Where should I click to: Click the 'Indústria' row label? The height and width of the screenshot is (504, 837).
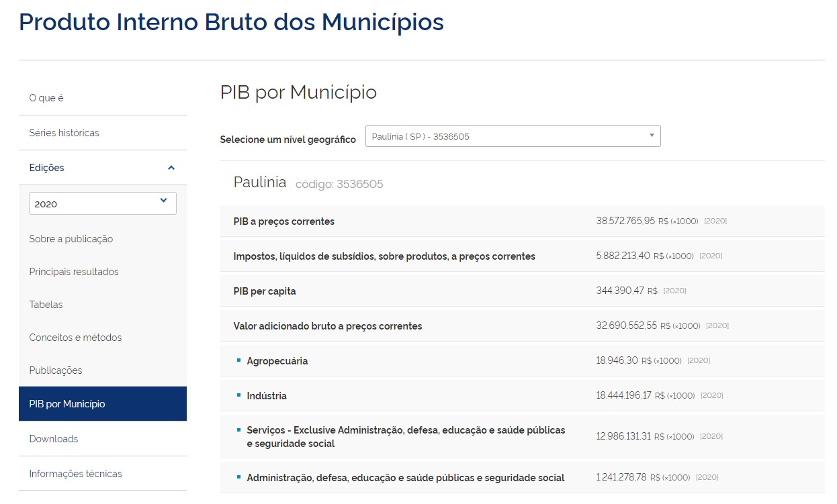267,396
